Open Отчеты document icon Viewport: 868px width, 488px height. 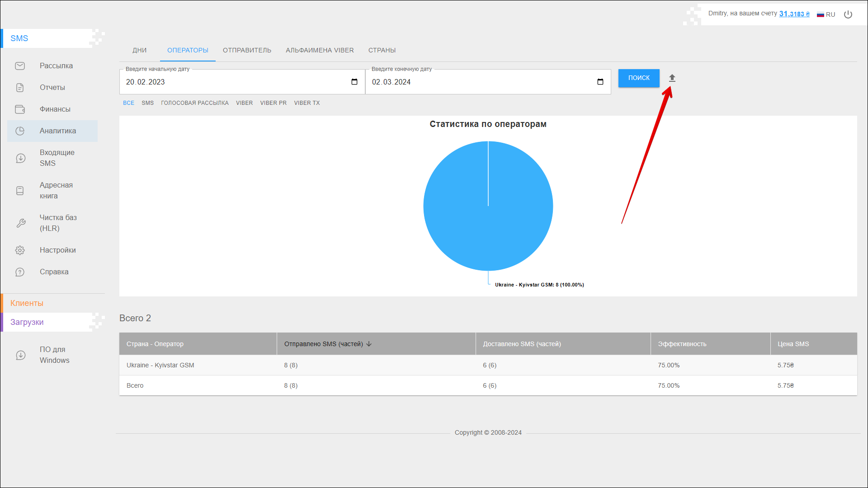(x=20, y=88)
